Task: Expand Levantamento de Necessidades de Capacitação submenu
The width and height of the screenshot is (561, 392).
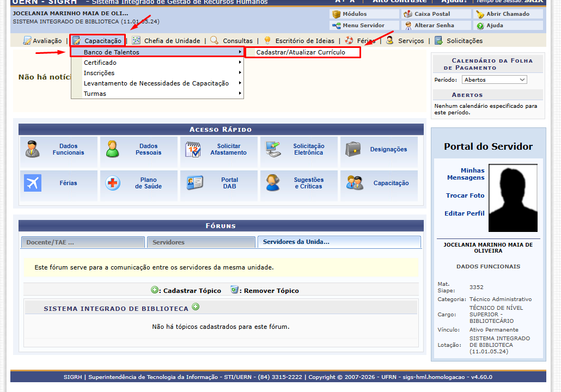Action: [157, 83]
